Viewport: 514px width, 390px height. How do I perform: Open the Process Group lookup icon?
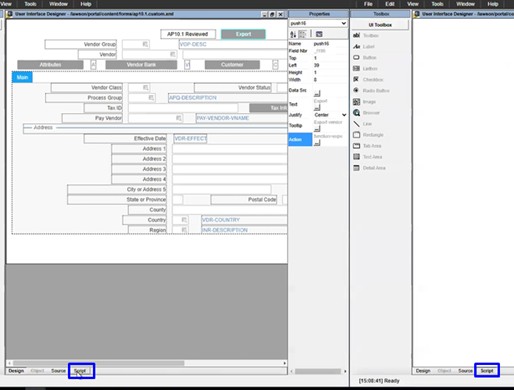[151, 98]
